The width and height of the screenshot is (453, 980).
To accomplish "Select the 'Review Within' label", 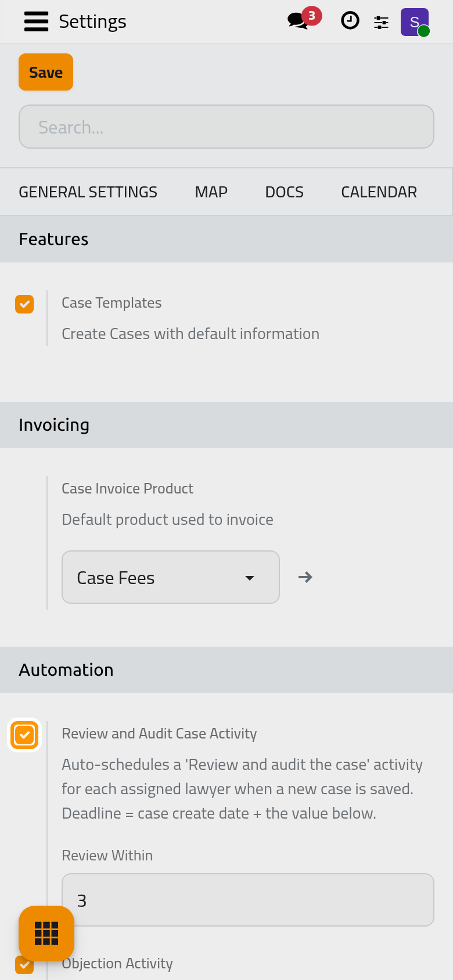I will (x=107, y=856).
